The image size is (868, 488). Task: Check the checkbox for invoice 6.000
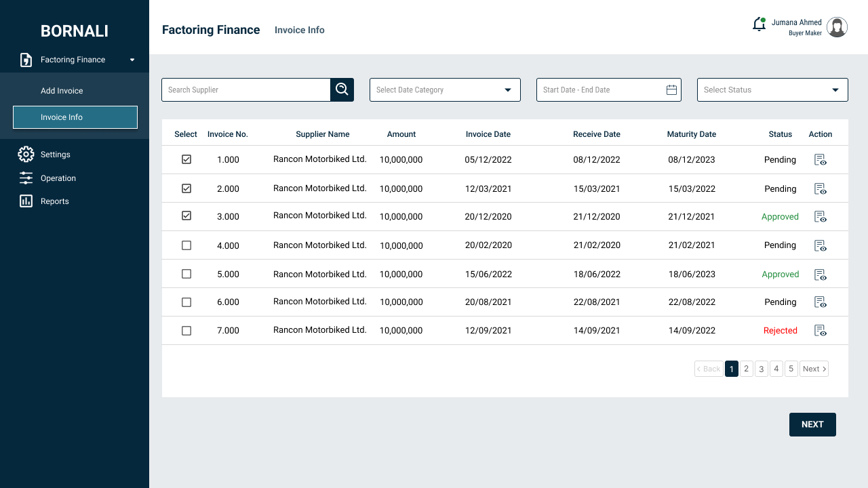pos(186,302)
